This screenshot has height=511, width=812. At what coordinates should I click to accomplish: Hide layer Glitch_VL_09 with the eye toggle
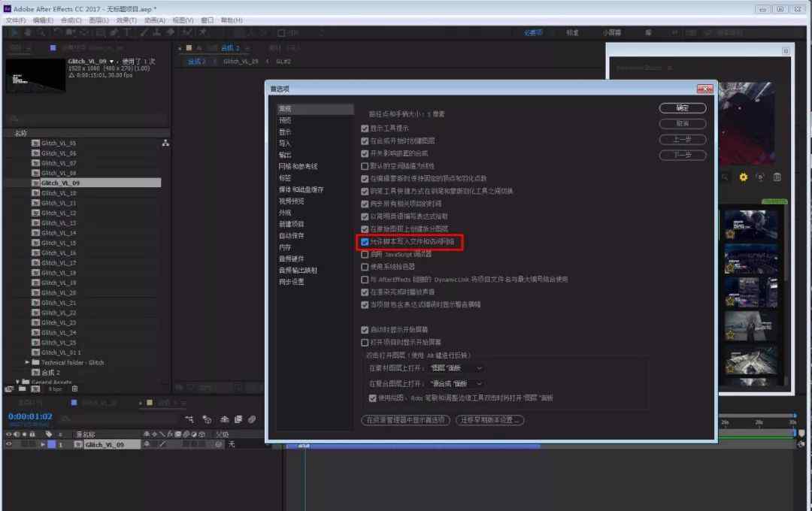[9, 445]
